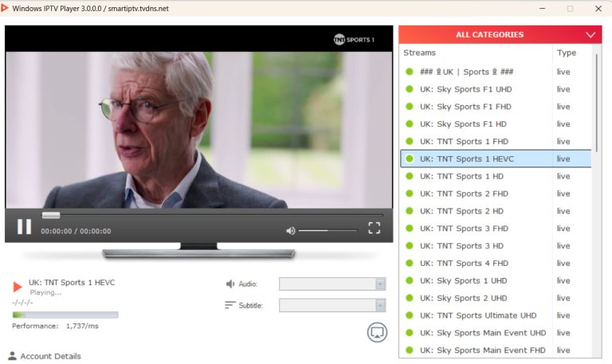
Task: Click the ### UK | Sports ### header row
Action: (496, 72)
